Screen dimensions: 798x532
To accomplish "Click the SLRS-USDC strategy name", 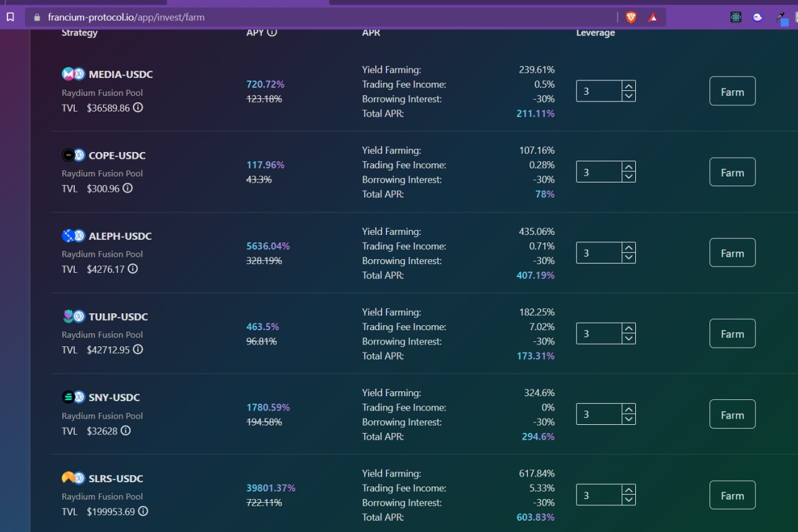I will pos(116,478).
